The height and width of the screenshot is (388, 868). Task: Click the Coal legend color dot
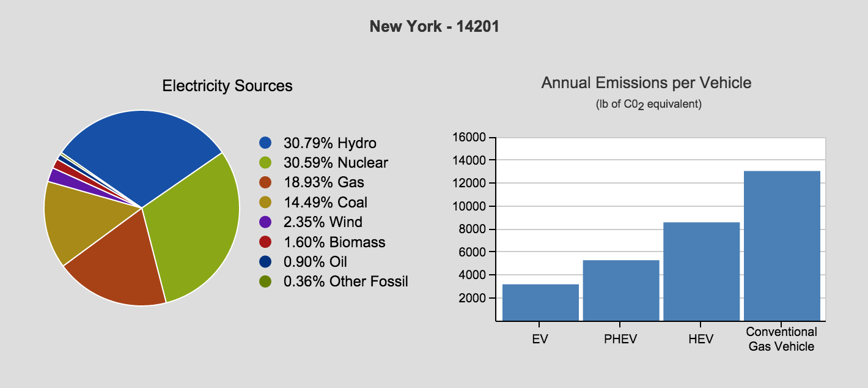pos(265,202)
